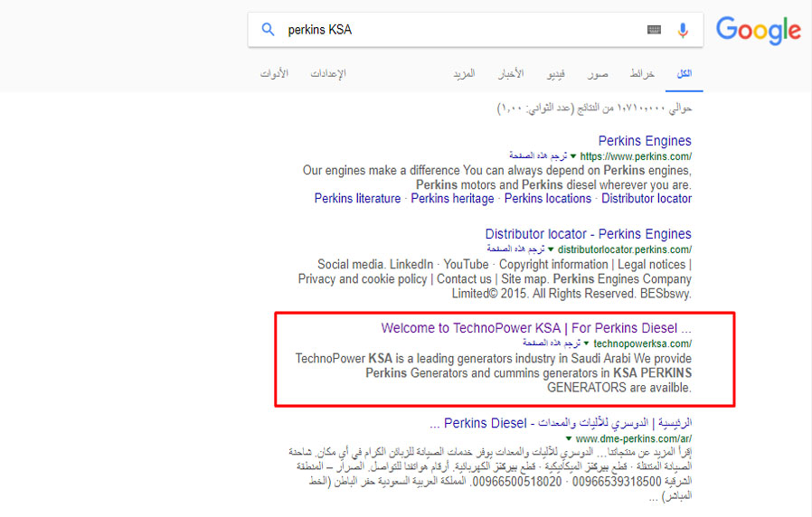Open the on-screen keyboard icon

(654, 30)
